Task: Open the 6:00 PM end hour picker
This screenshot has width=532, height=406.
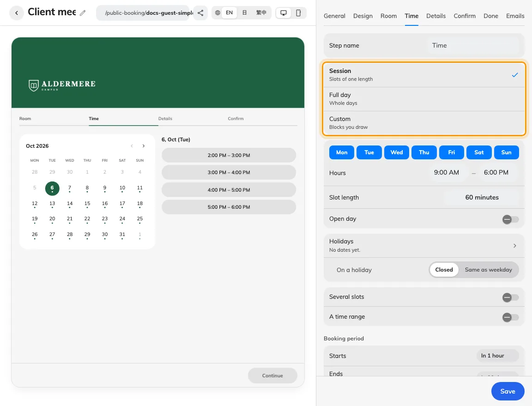Action: pos(496,172)
